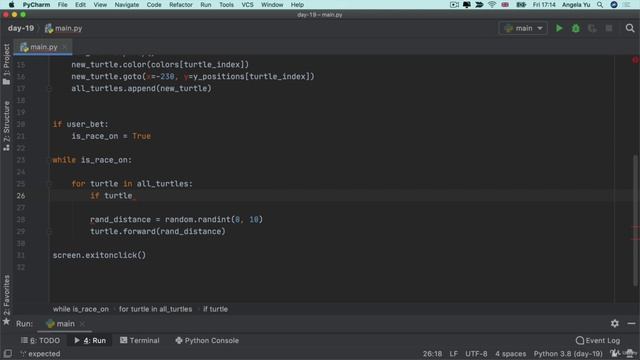Click the screen.exitonclick() code line
The width and height of the screenshot is (640, 360).
(x=99, y=255)
